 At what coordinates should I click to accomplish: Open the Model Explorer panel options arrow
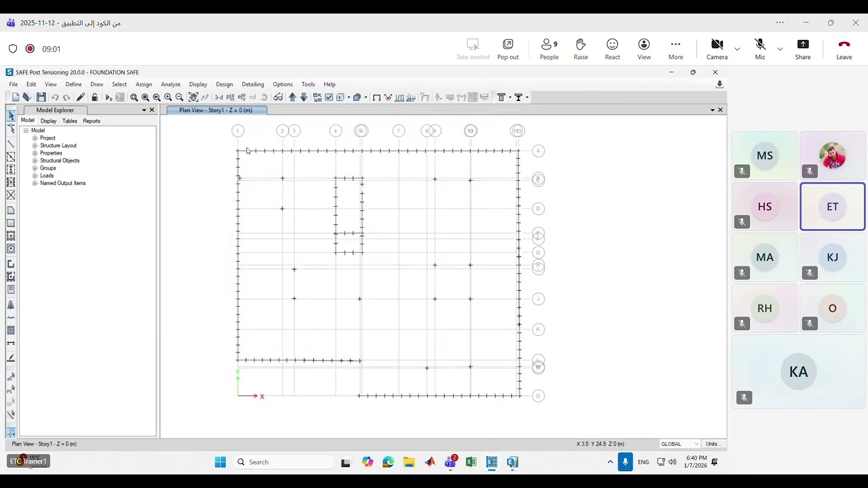point(144,110)
